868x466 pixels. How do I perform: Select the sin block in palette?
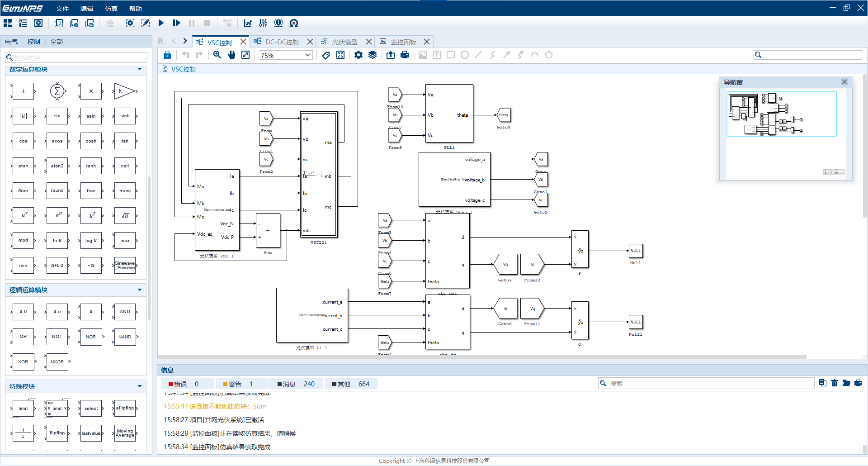tap(57, 116)
